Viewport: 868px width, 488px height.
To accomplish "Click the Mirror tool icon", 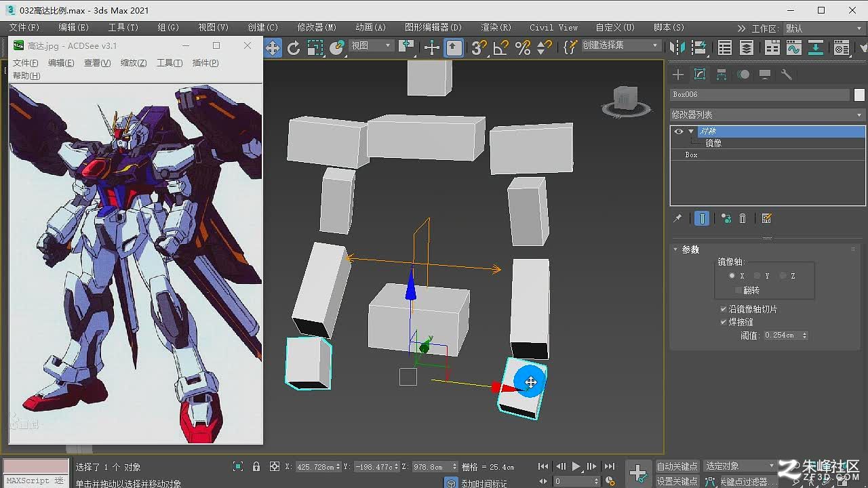I will tap(677, 47).
